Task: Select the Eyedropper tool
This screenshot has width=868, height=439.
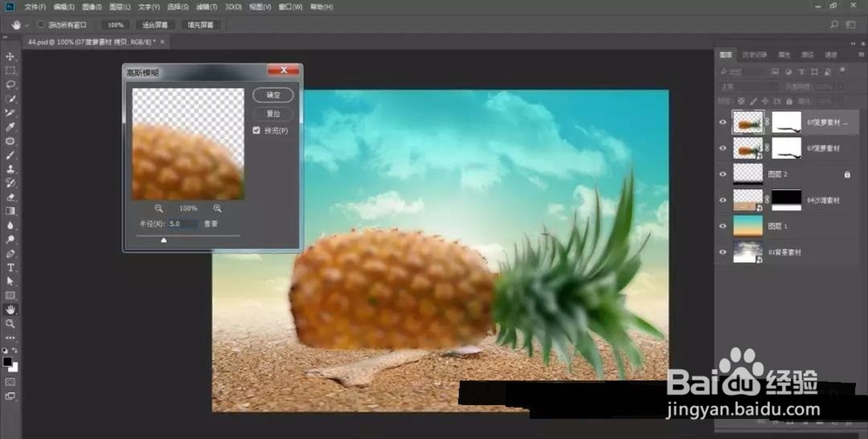Action: click(10, 127)
